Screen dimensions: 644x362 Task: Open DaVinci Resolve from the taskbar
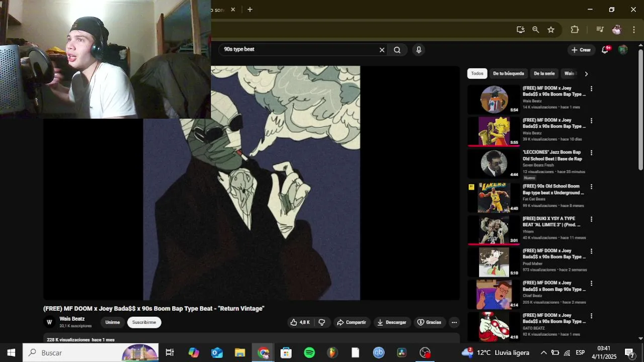[402, 353]
